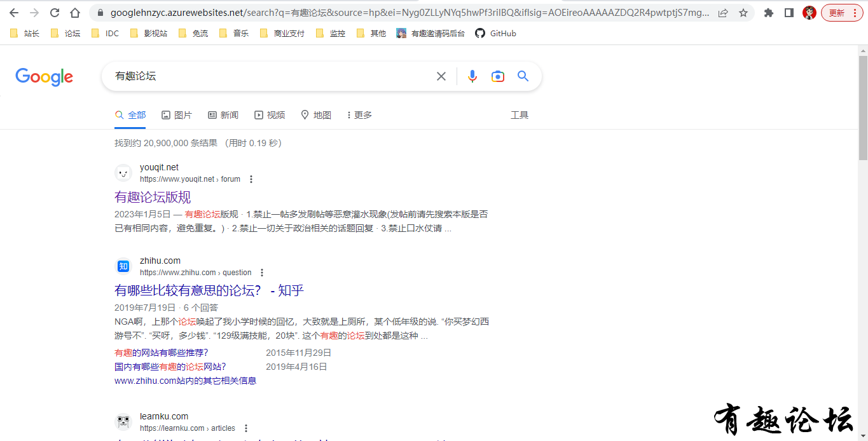Viewport: 868px width, 441px height.
Task: Open the 站长 bookmark folder
Action: tap(25, 33)
